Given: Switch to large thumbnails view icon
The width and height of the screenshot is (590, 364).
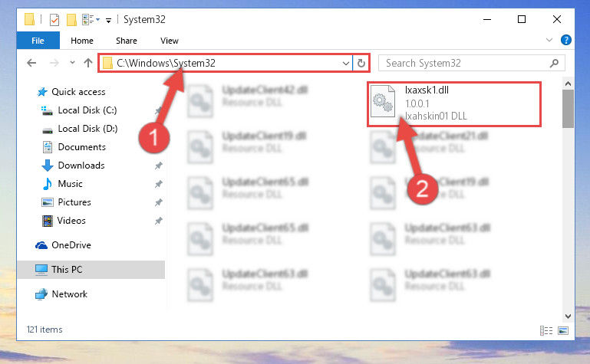Looking at the screenshot, I should click(563, 330).
